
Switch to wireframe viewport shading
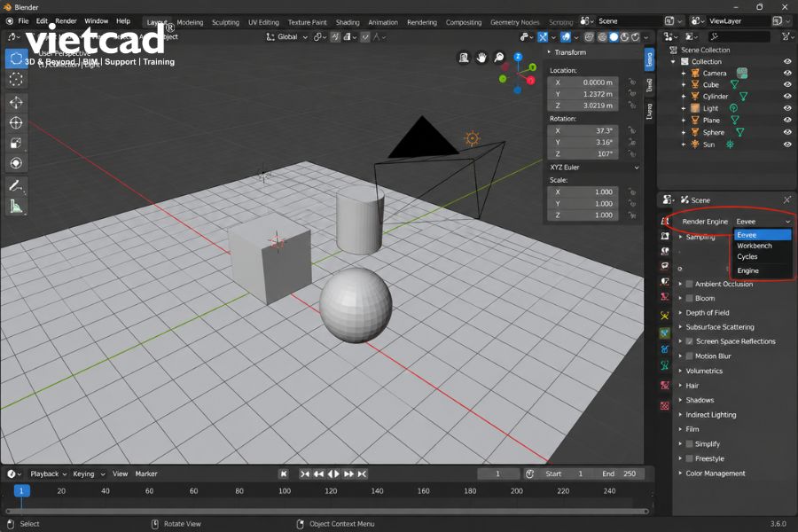click(603, 37)
